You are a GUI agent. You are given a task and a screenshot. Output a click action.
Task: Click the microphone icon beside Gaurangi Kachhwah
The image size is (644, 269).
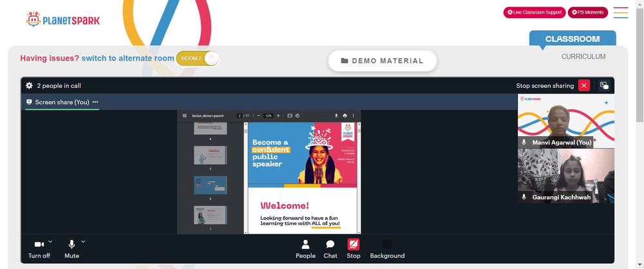click(x=524, y=197)
